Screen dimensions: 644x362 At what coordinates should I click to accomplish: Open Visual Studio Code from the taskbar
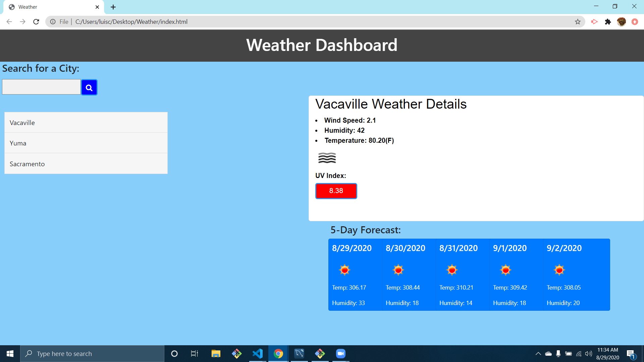258,354
